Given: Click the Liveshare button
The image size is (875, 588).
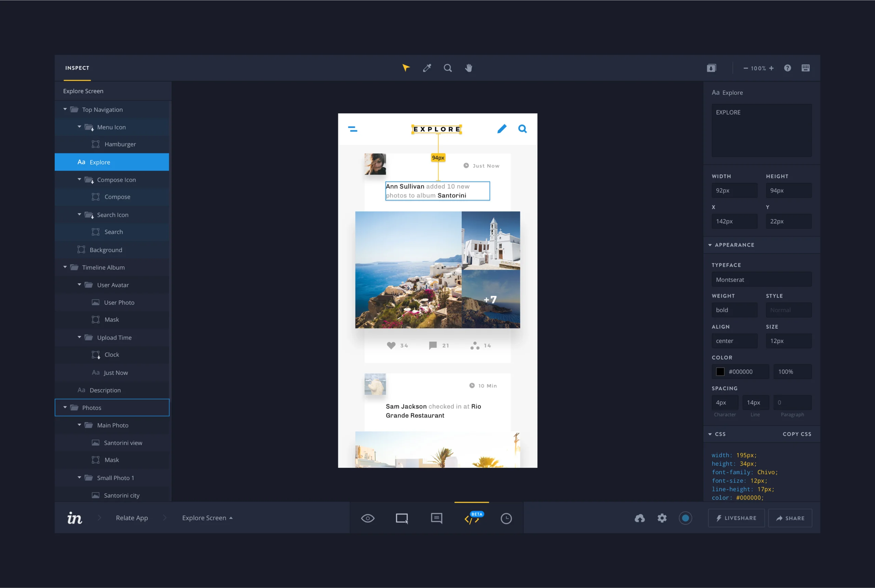Looking at the screenshot, I should tap(736, 518).
